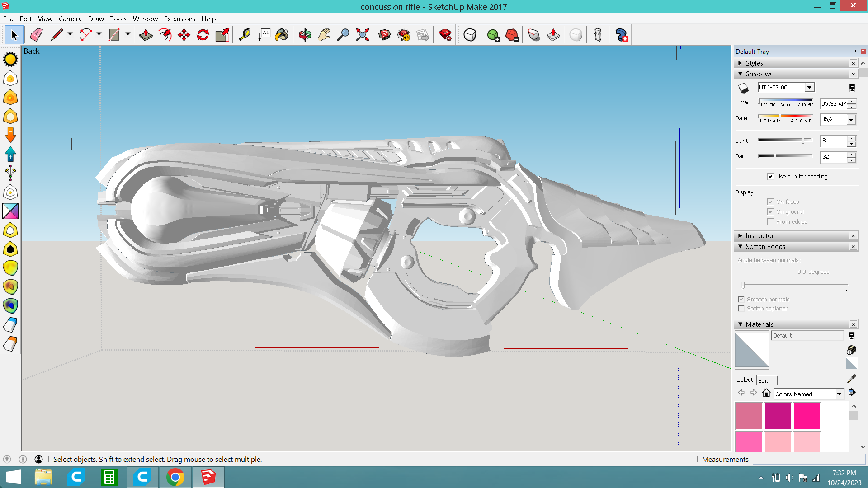This screenshot has width=868, height=488.
Task: Click the black hexagon icon in sidebar
Action: click(x=10, y=249)
